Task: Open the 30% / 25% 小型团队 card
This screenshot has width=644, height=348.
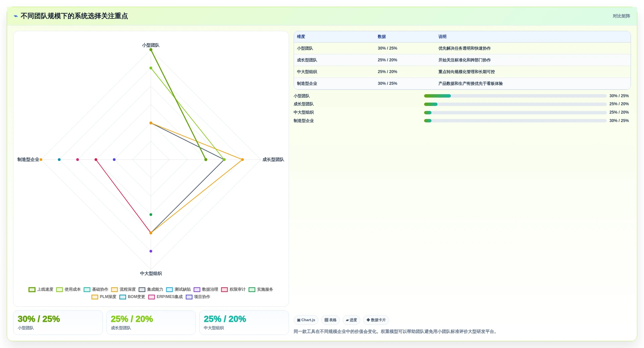Action: point(58,323)
